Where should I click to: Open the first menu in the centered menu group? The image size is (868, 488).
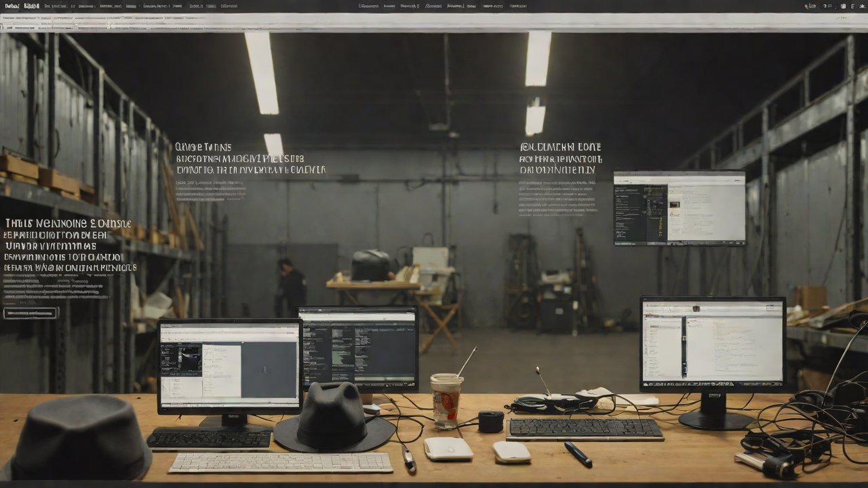point(368,6)
